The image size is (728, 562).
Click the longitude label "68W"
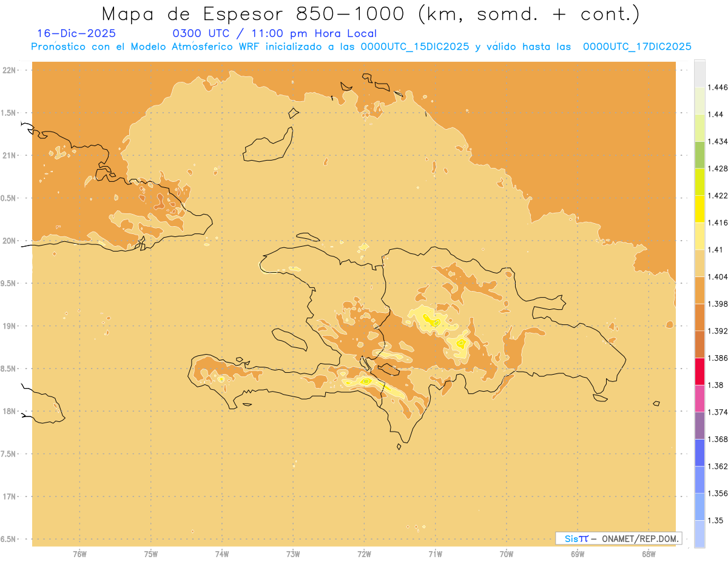(x=649, y=554)
